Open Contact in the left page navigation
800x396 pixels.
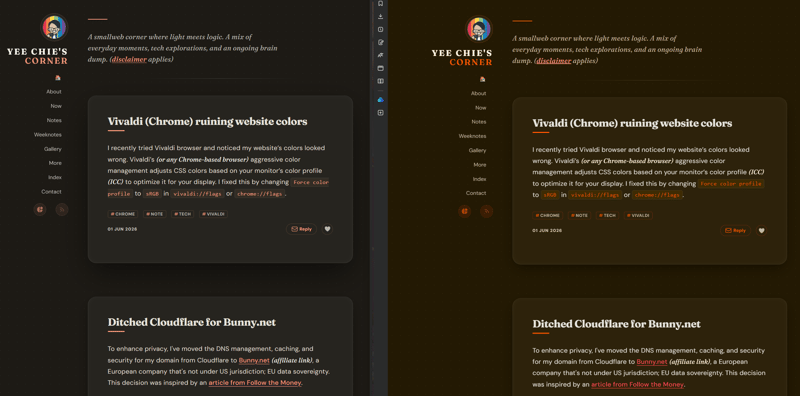click(52, 192)
